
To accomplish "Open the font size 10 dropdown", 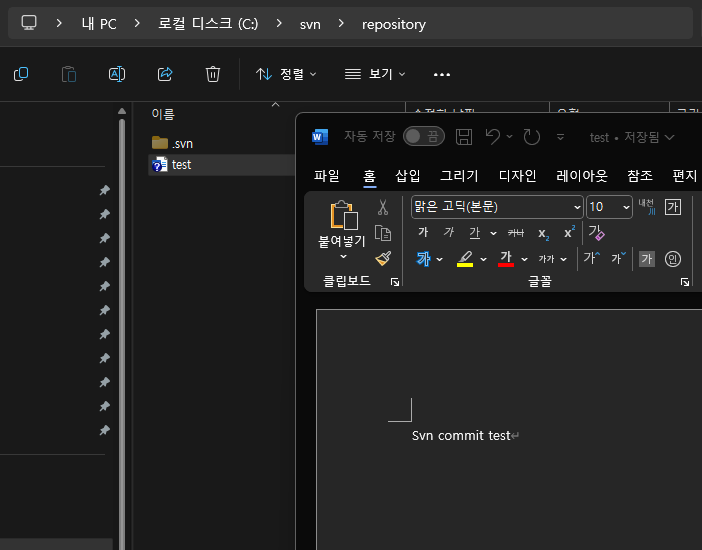I will pos(626,207).
